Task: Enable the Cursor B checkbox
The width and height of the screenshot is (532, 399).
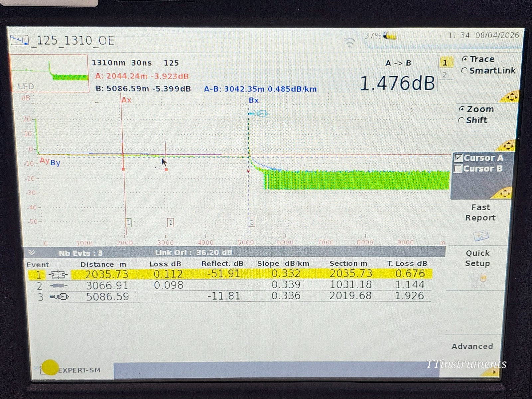Action: pos(459,169)
